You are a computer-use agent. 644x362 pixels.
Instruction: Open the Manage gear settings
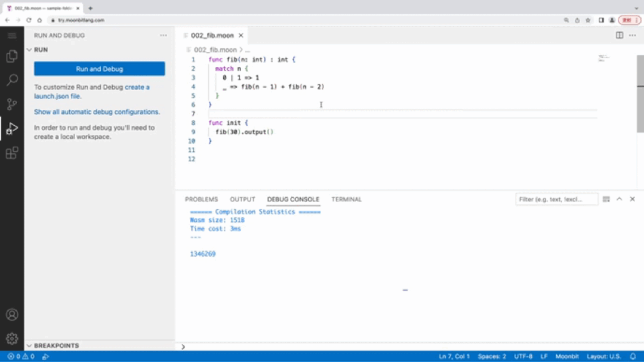pos(12,339)
